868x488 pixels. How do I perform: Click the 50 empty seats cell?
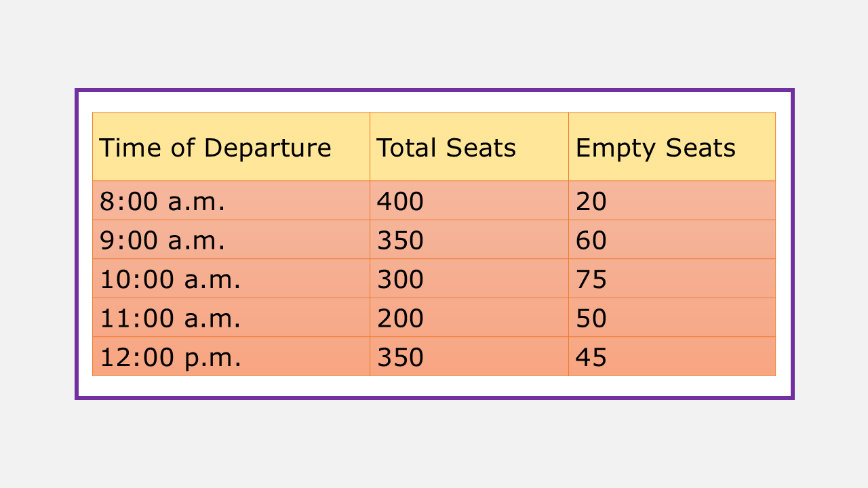(x=591, y=319)
